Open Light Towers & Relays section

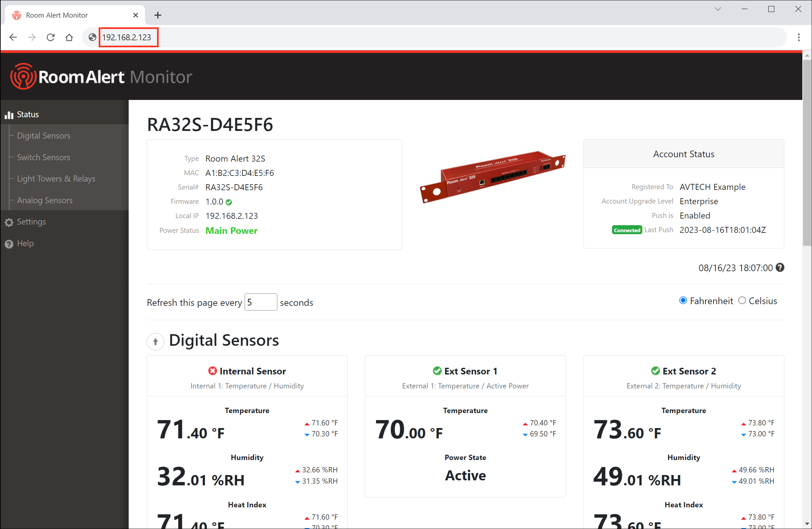(x=56, y=179)
